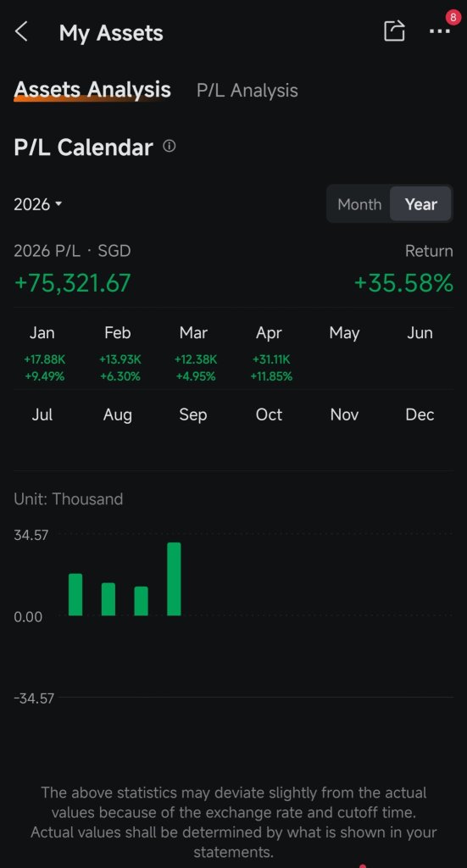Screen dimensions: 467x868
Task: Tap the shortest green March bar
Action: pos(141,601)
